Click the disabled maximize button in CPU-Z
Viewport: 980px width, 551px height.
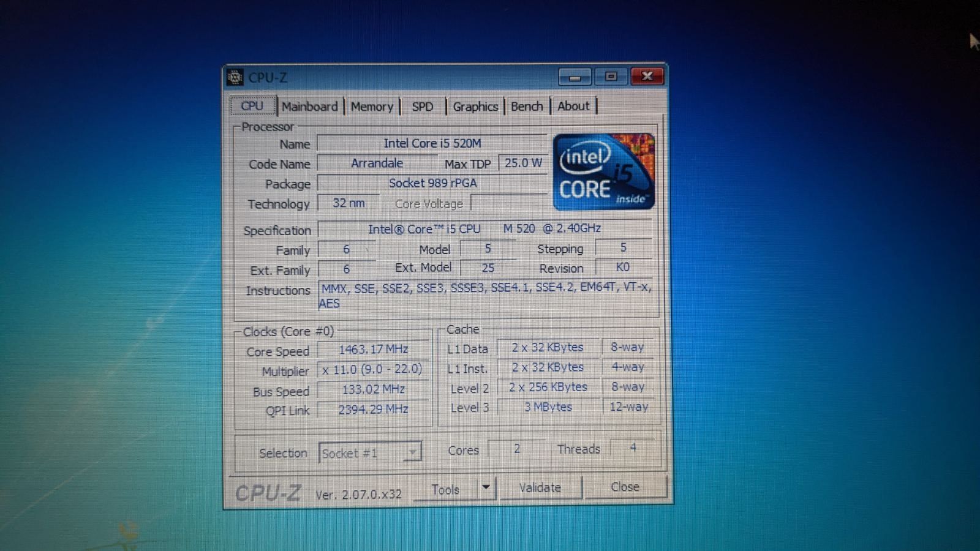point(611,77)
